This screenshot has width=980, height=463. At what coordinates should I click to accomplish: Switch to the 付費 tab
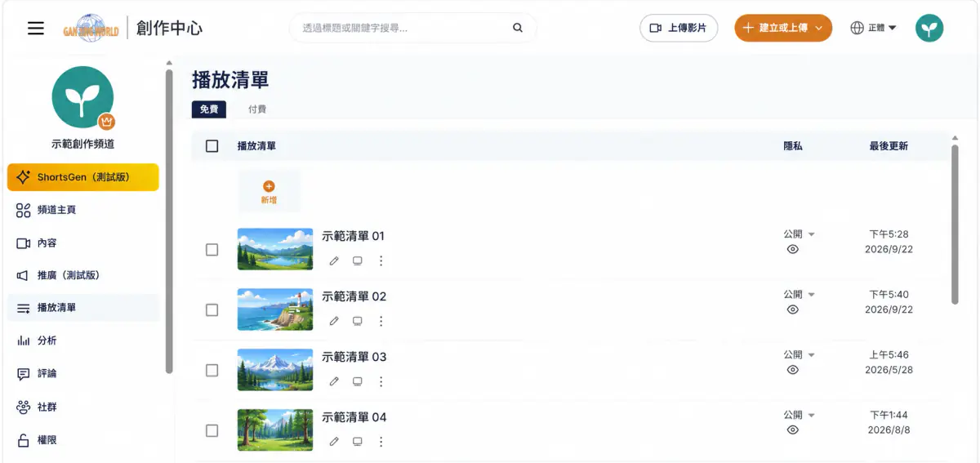click(257, 109)
